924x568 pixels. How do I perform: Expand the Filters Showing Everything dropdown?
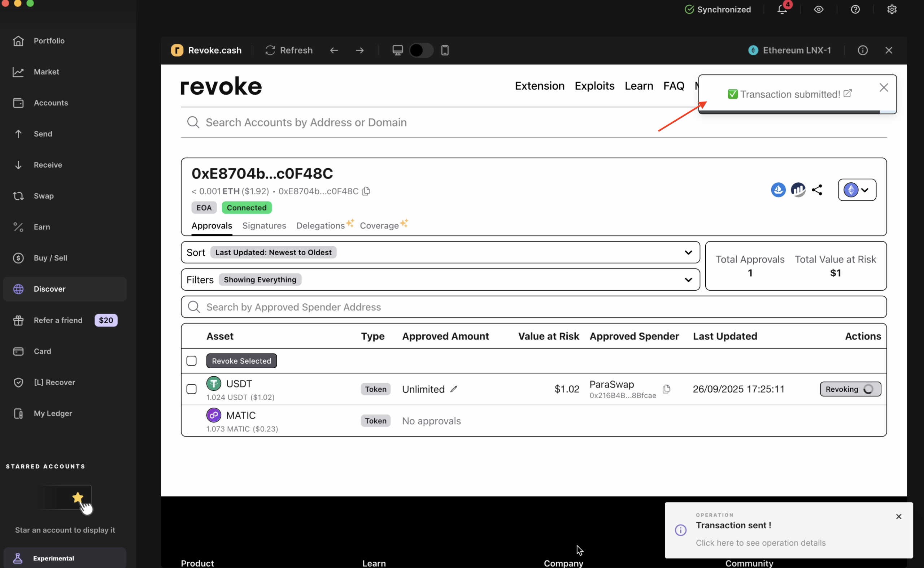pyautogui.click(x=688, y=279)
